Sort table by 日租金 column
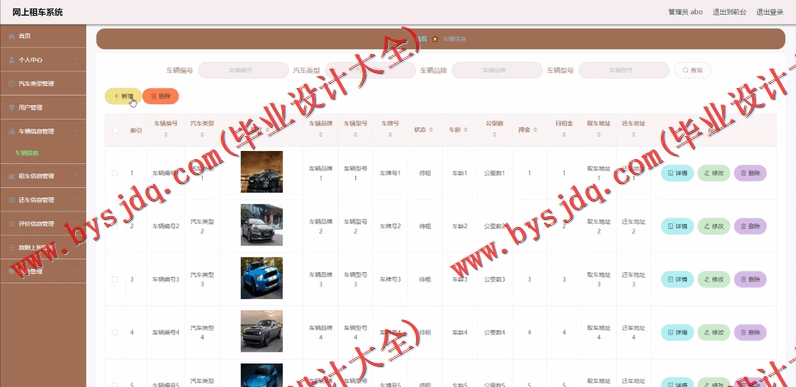The height and width of the screenshot is (387, 796). click(563, 135)
